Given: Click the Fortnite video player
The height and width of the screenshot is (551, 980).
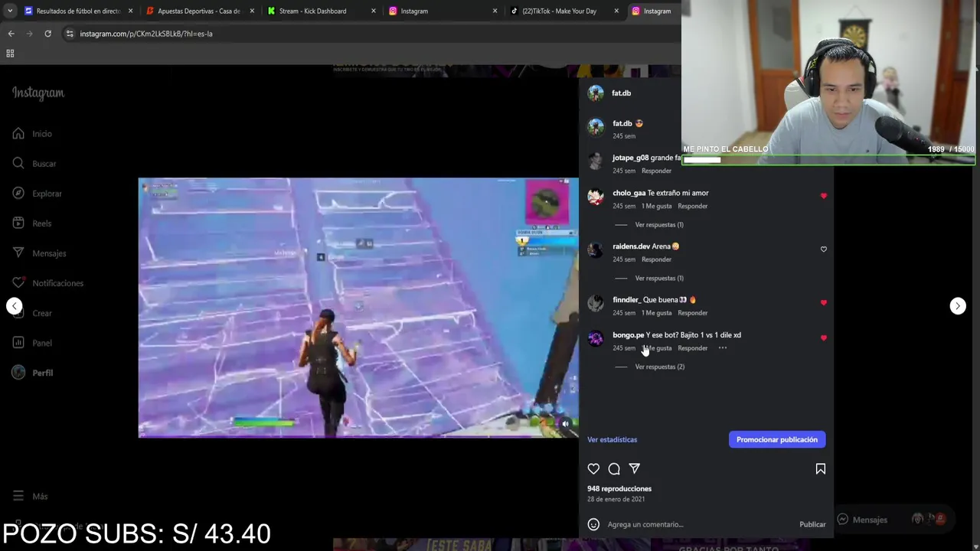Looking at the screenshot, I should [358, 308].
